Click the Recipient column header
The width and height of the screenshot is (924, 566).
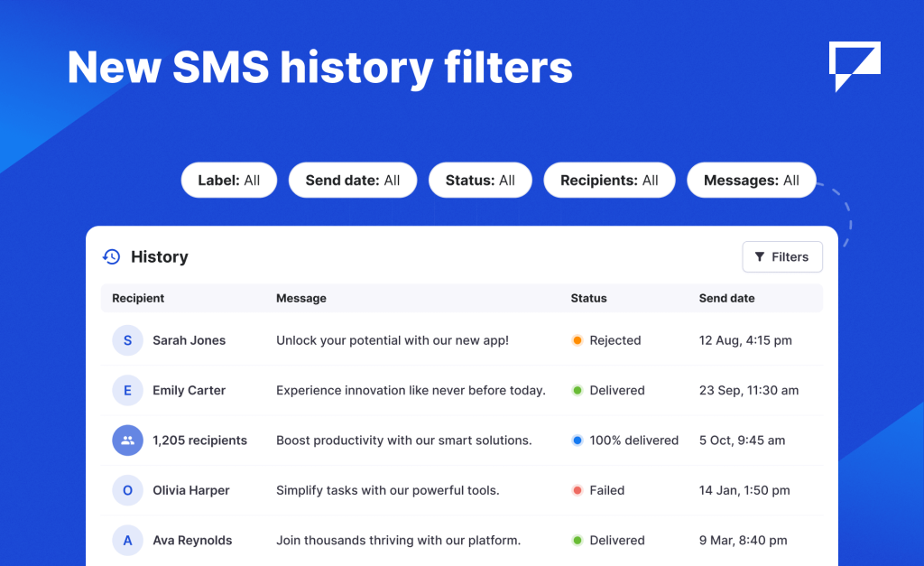(x=138, y=298)
